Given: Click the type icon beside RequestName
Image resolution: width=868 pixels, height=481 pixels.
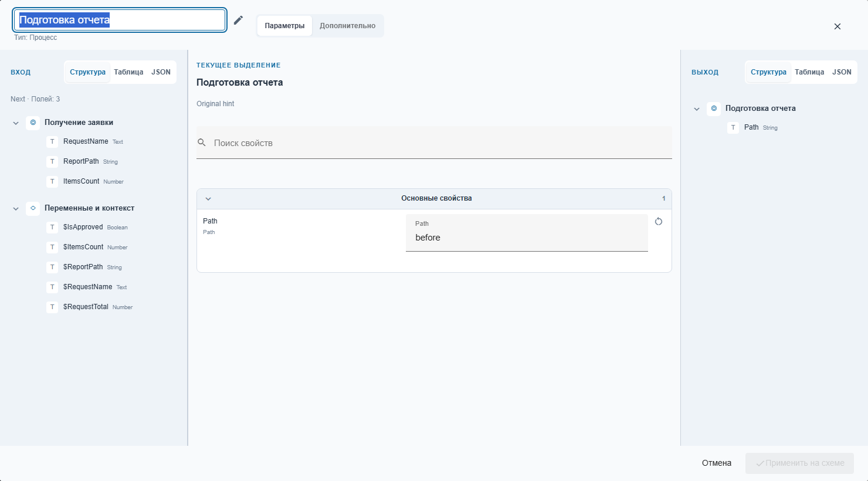Looking at the screenshot, I should click(52, 141).
